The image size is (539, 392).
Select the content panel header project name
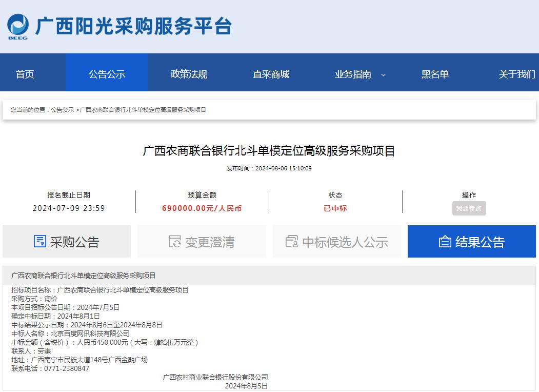coord(83,276)
